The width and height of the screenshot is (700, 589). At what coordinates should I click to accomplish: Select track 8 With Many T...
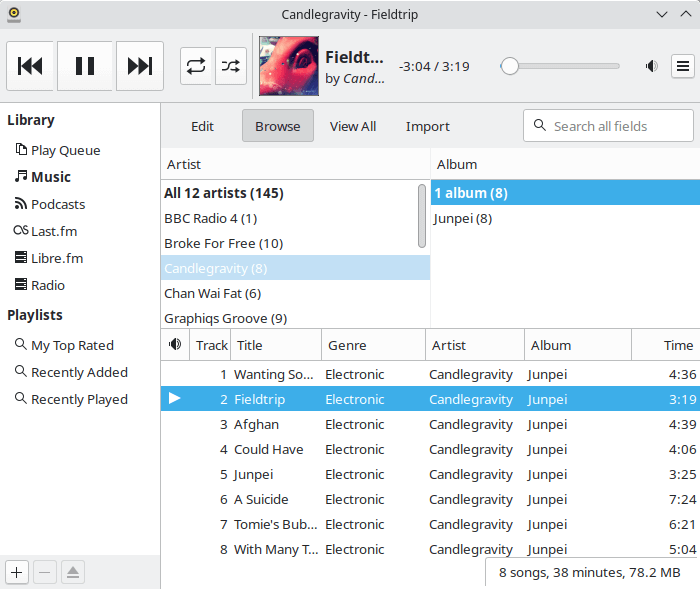[430, 549]
